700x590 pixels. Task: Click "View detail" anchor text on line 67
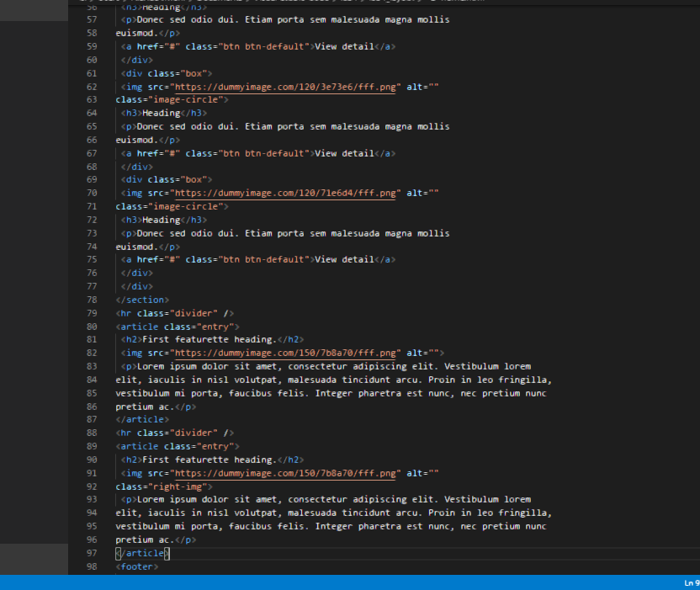(x=344, y=153)
